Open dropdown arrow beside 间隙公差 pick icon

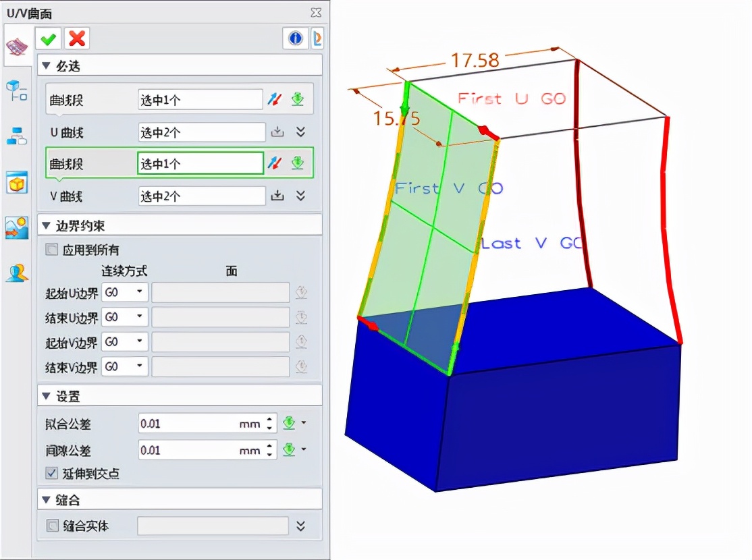304,450
